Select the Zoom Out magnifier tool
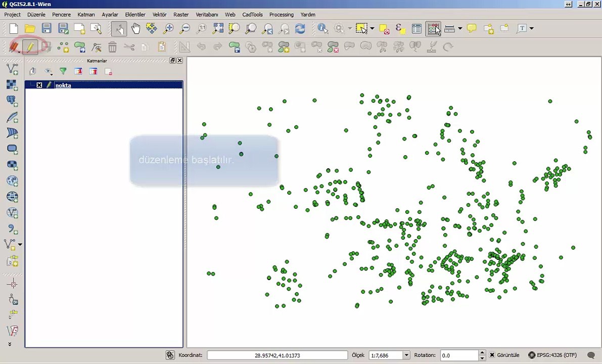The image size is (602, 364). pyautogui.click(x=184, y=28)
